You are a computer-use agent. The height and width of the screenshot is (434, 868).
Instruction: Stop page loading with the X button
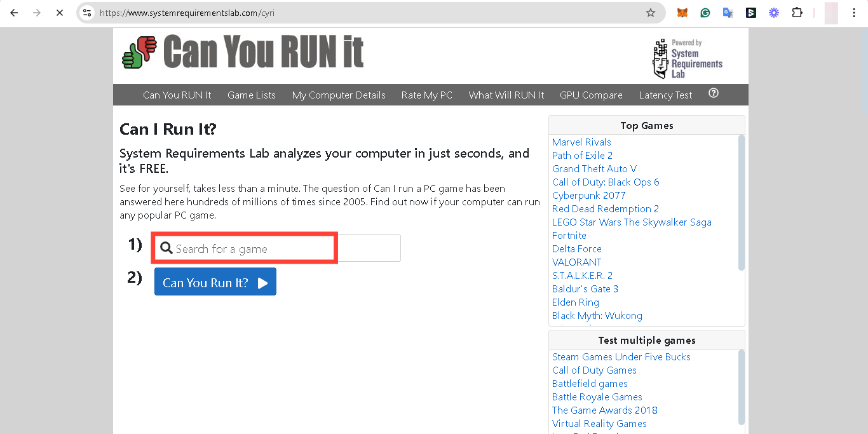click(x=59, y=13)
